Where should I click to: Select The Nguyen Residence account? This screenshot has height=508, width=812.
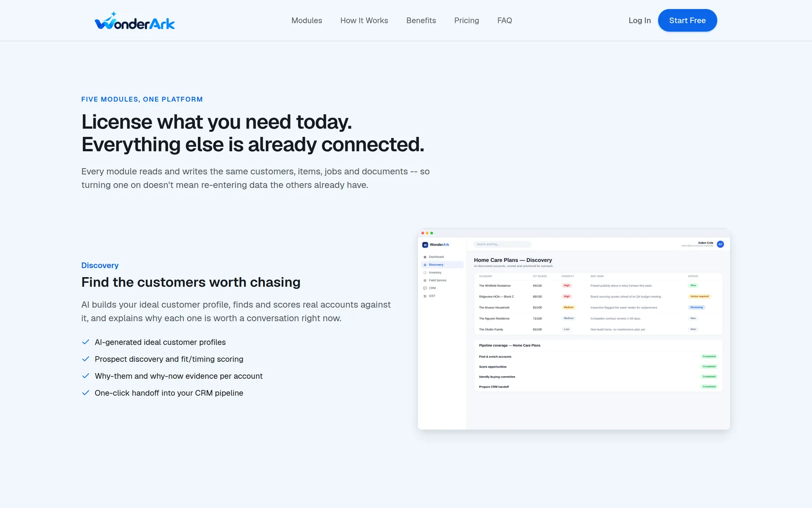pos(494,318)
